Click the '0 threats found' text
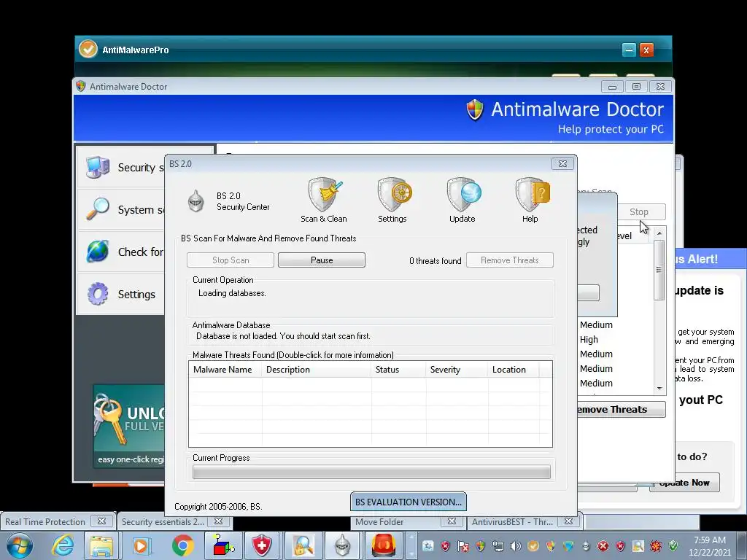This screenshot has height=560, width=747. [x=435, y=261]
